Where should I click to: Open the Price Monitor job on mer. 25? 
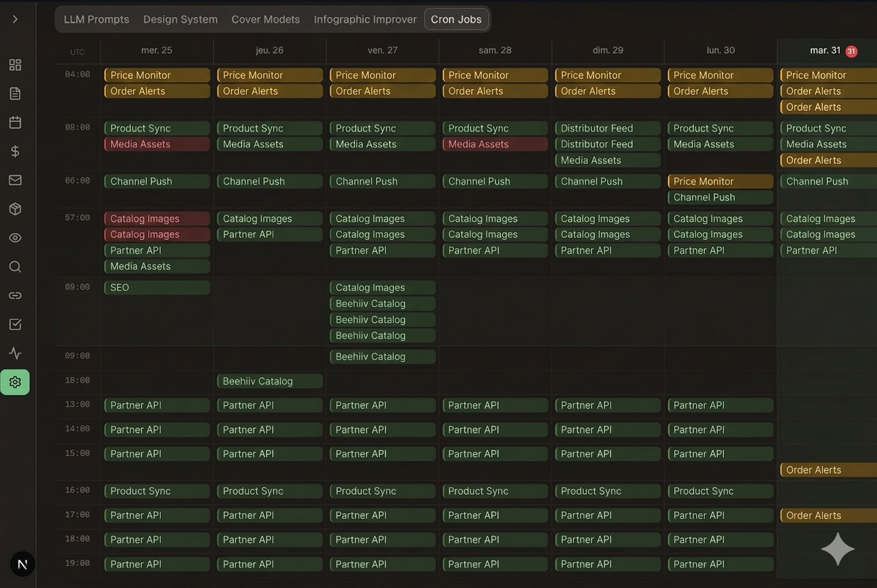click(x=157, y=75)
